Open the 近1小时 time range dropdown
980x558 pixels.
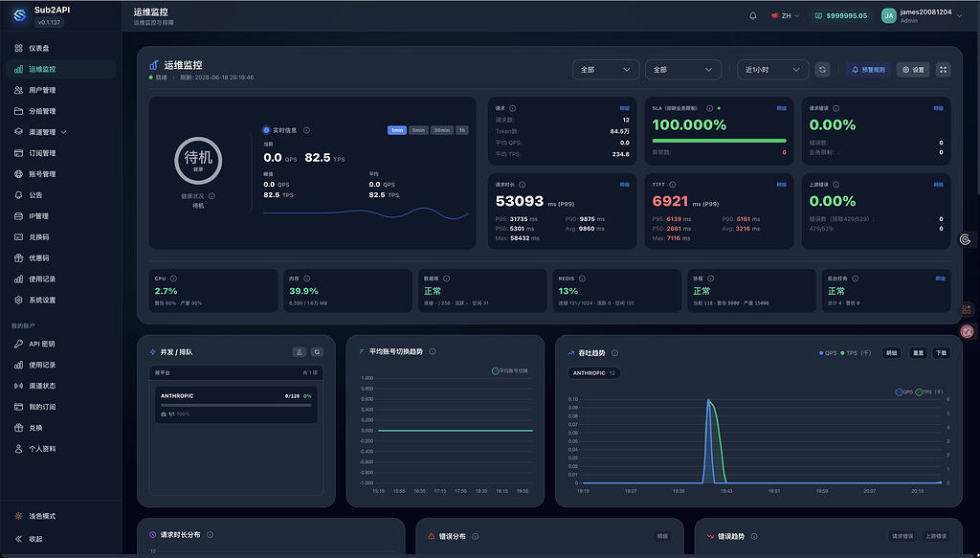(772, 70)
